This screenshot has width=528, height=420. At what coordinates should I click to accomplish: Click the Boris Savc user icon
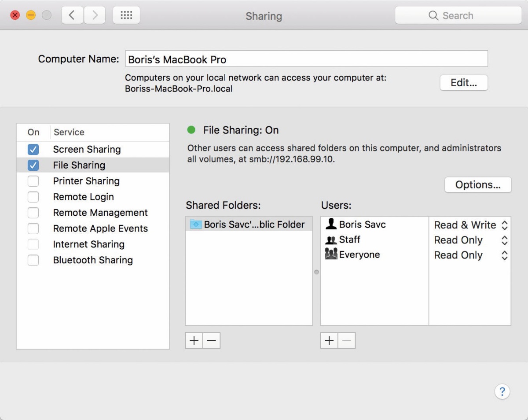pyautogui.click(x=331, y=224)
